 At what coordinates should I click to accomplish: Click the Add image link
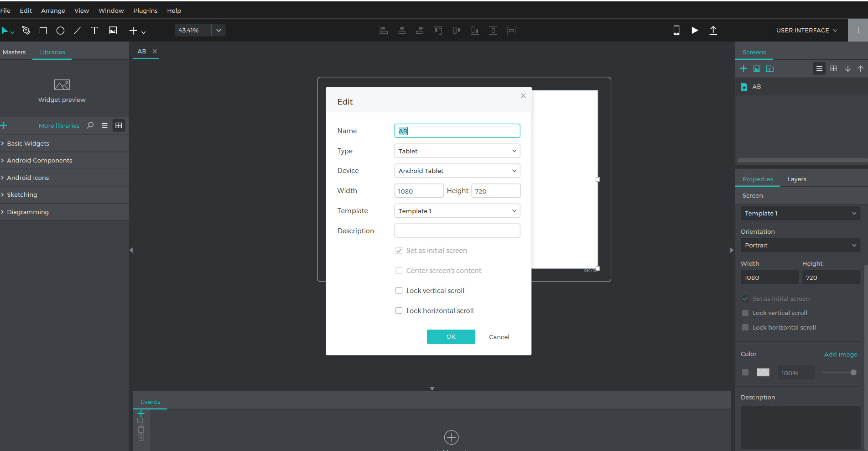[x=841, y=354]
